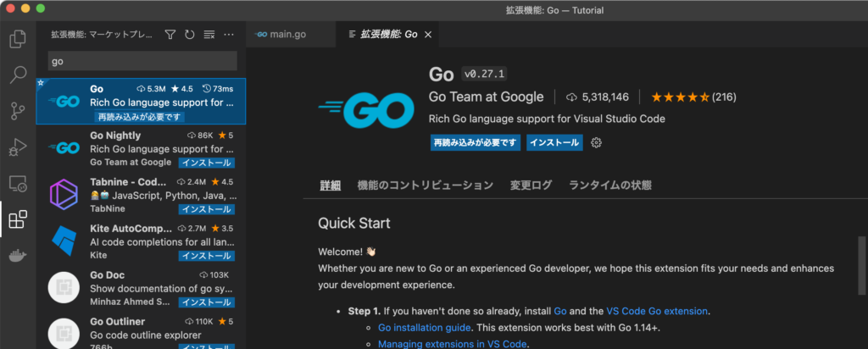The width and height of the screenshot is (868, 349).
Task: Open the ランタイムの状態 tab
Action: pyautogui.click(x=610, y=186)
